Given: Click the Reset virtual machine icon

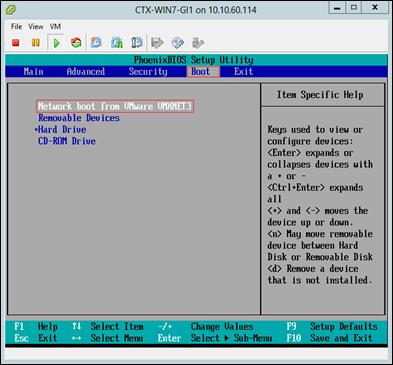Looking at the screenshot, I should [x=76, y=43].
